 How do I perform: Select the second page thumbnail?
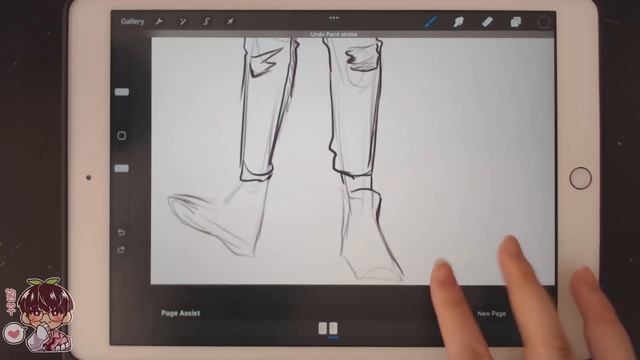click(333, 328)
